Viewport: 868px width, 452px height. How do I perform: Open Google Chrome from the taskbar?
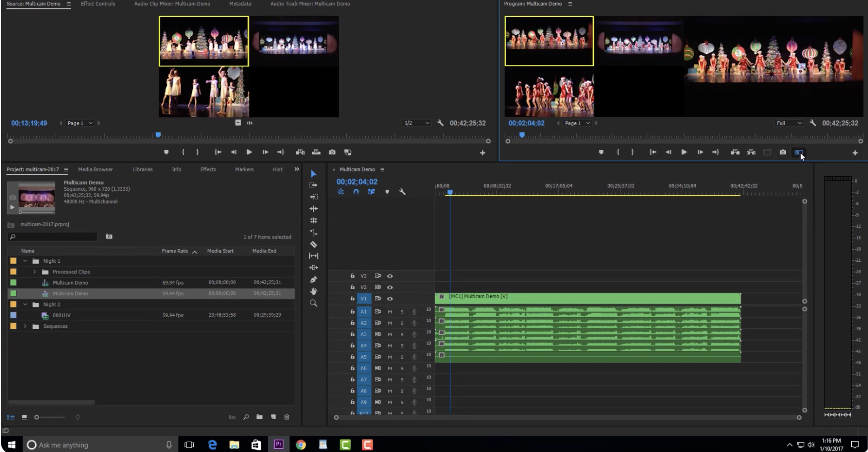301,445
